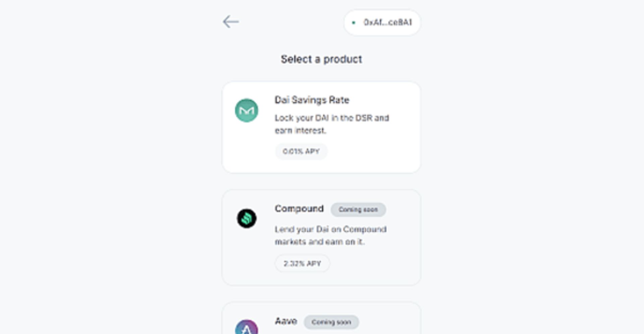Click the Compound logo icon
Viewport: 644px width, 334px height.
[247, 219]
